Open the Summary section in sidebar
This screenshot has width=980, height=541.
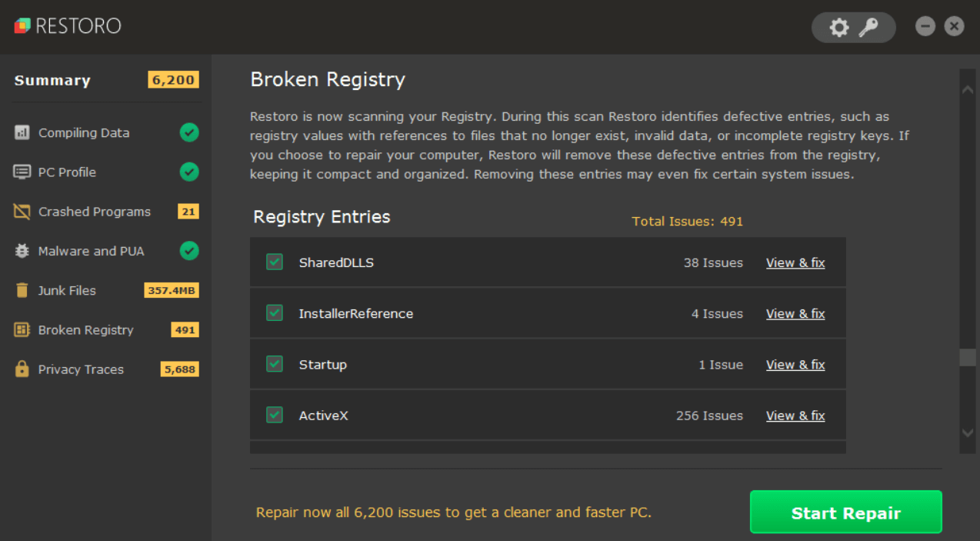coord(52,80)
